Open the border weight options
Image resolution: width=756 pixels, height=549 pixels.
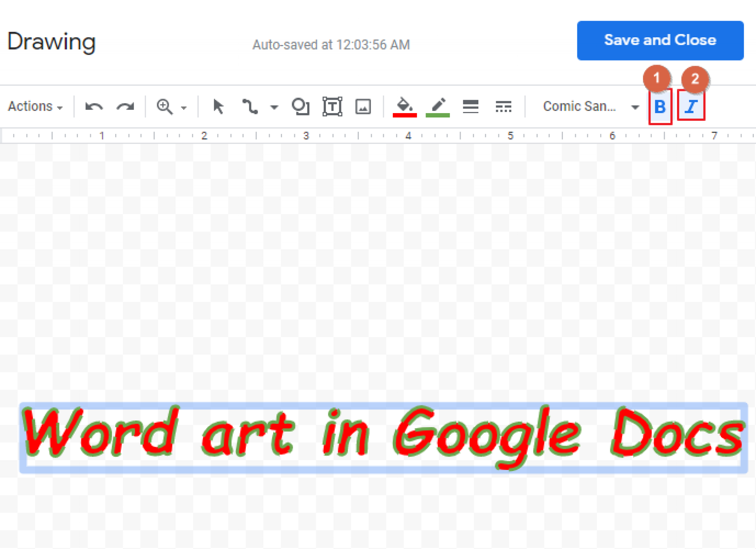point(471,107)
